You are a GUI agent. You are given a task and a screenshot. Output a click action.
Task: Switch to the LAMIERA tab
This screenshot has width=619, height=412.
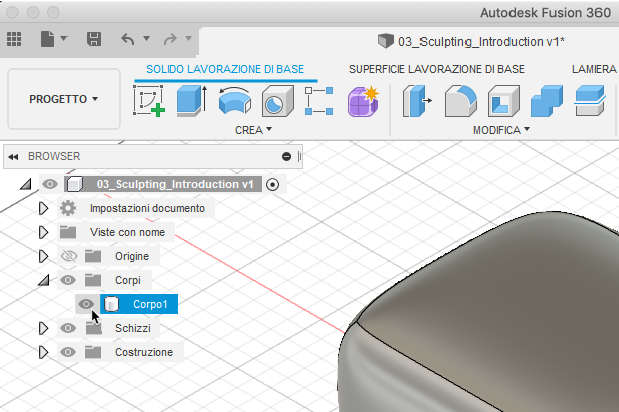click(x=594, y=69)
